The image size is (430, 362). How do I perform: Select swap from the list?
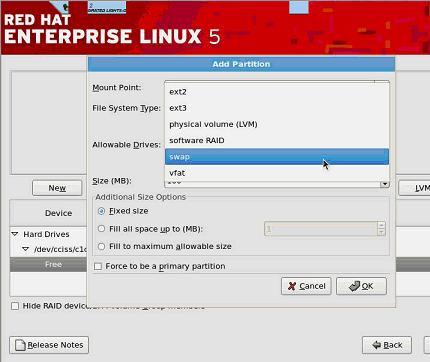(x=277, y=157)
